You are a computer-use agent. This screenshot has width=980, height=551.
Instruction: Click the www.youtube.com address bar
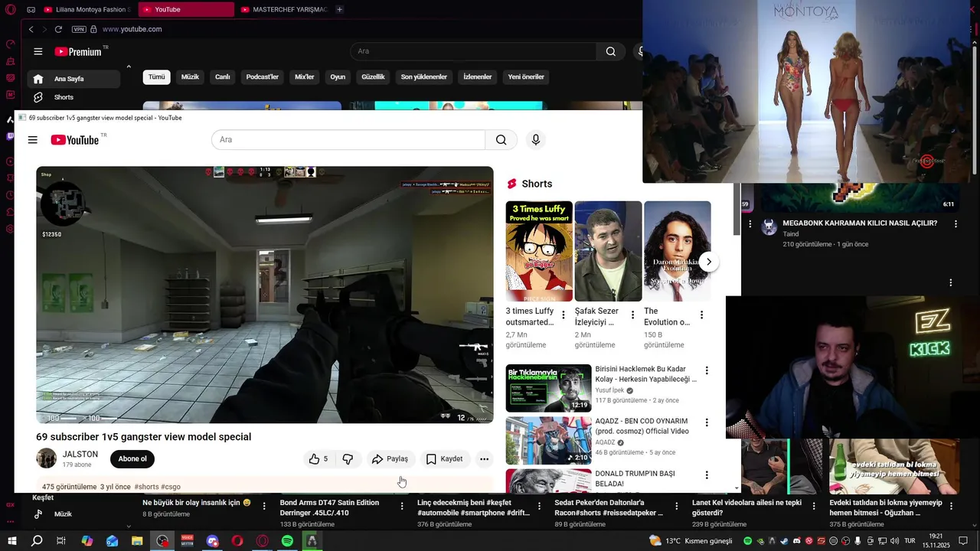132,29
